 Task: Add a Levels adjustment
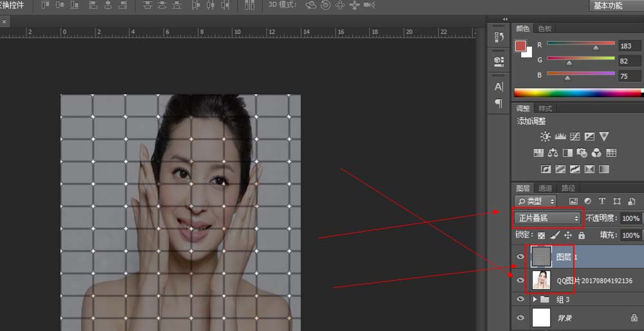click(560, 137)
